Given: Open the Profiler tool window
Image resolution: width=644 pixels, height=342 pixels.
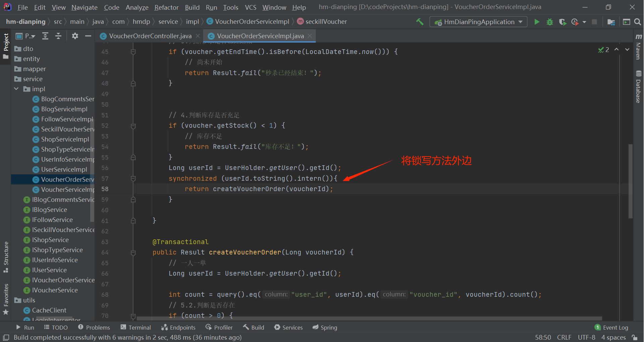Looking at the screenshot, I should tap(219, 327).
